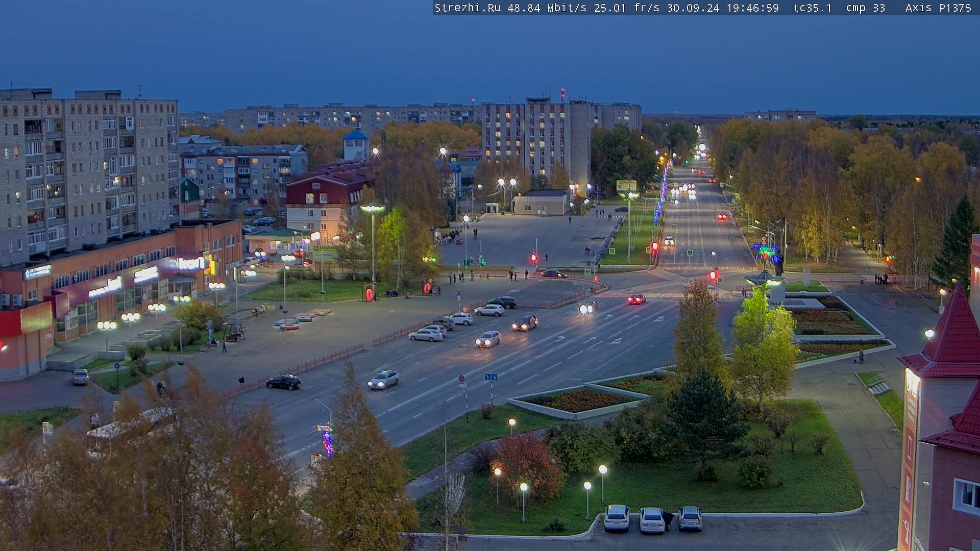
Task: Click the cmp 33 compression readout
Action: click(x=866, y=8)
